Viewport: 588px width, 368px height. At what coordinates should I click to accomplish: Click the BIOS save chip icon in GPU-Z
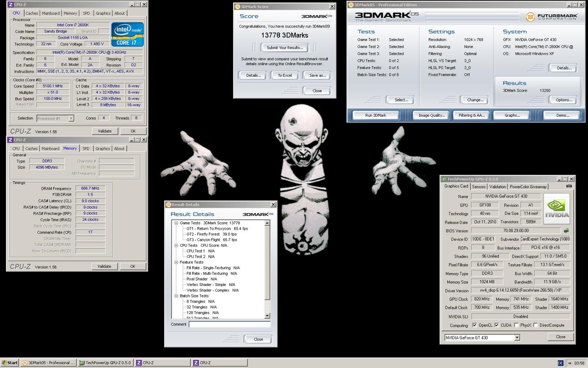pos(566,231)
